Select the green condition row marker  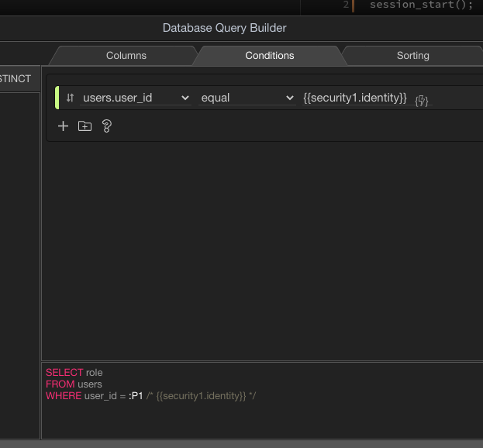(x=57, y=98)
